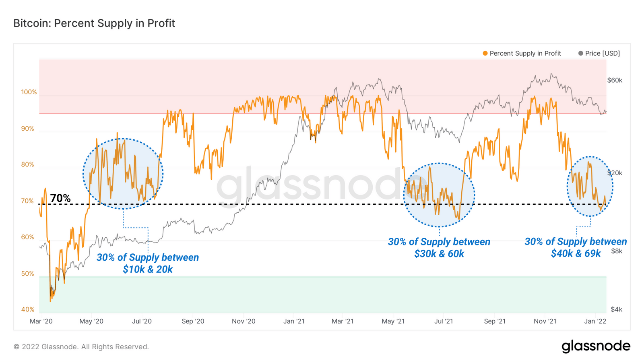This screenshot has width=644, height=363.
Task: Click the 2022 Glassnode copyright text
Action: coord(81,346)
